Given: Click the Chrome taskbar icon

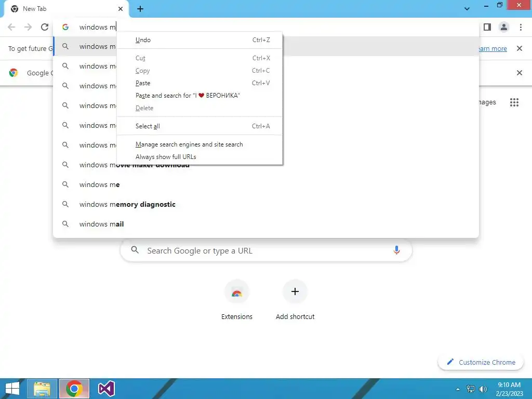Looking at the screenshot, I should tap(74, 389).
